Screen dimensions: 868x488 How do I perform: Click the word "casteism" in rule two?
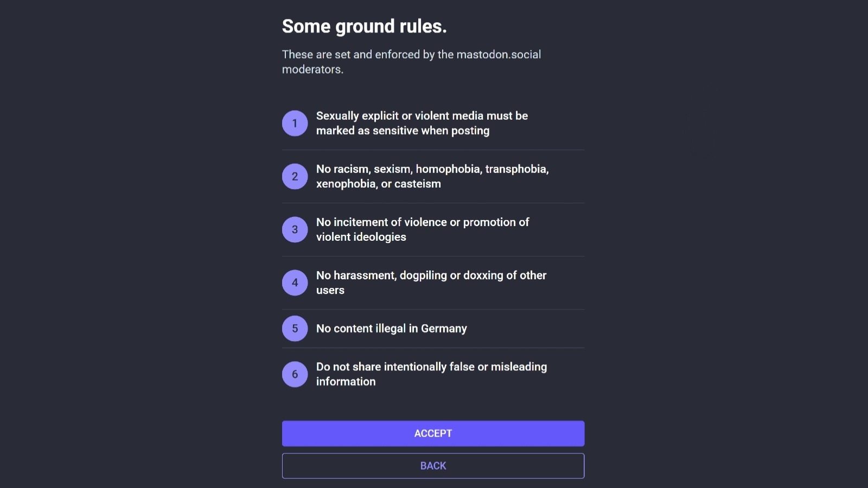click(418, 184)
